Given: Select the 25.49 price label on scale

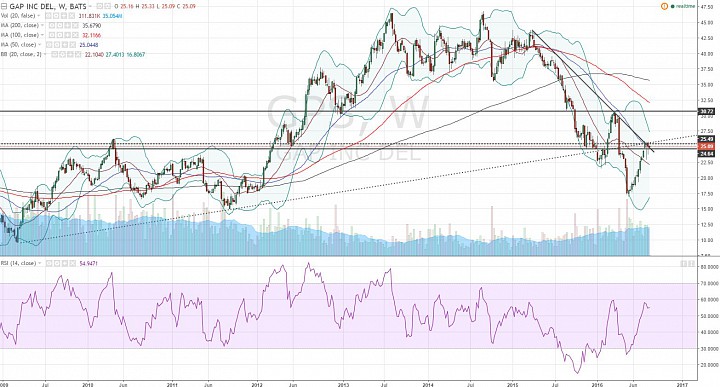Looking at the screenshot, I should click(706, 139).
